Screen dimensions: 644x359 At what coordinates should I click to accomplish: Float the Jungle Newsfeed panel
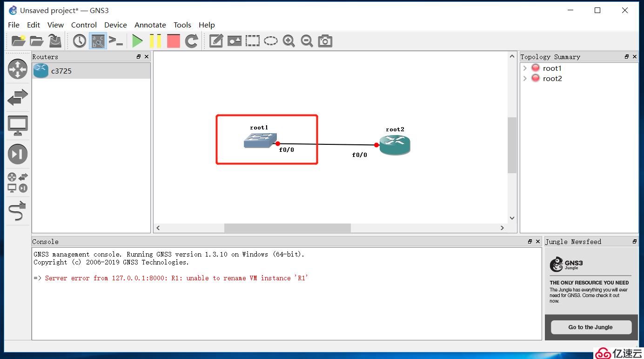pyautogui.click(x=634, y=241)
